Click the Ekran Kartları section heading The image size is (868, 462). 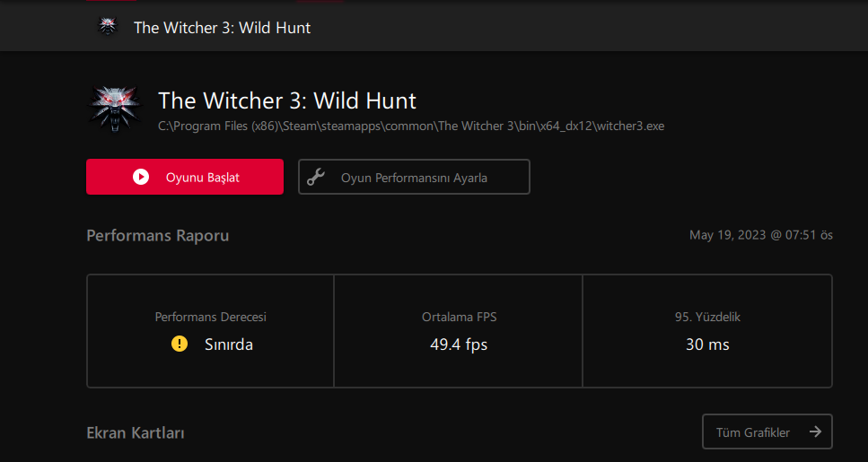pyautogui.click(x=136, y=432)
